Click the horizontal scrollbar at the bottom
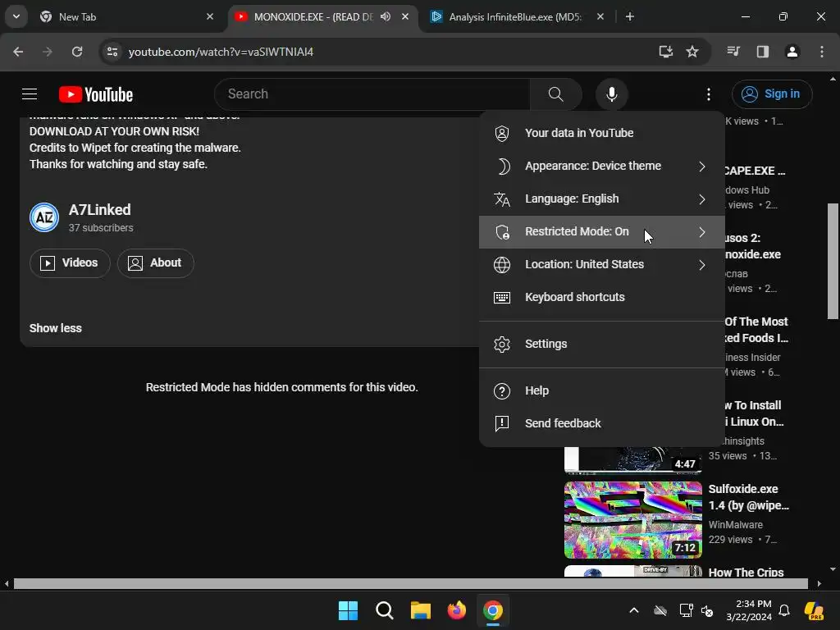The height and width of the screenshot is (630, 840). coord(410,583)
